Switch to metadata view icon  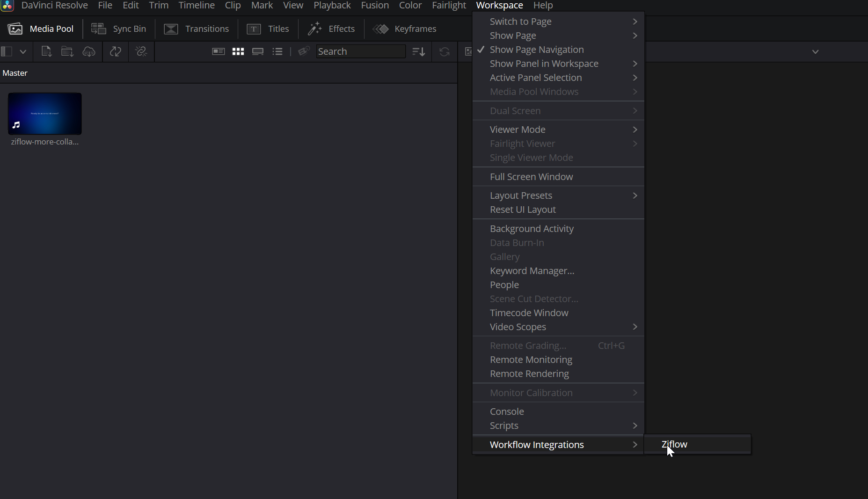[219, 51]
